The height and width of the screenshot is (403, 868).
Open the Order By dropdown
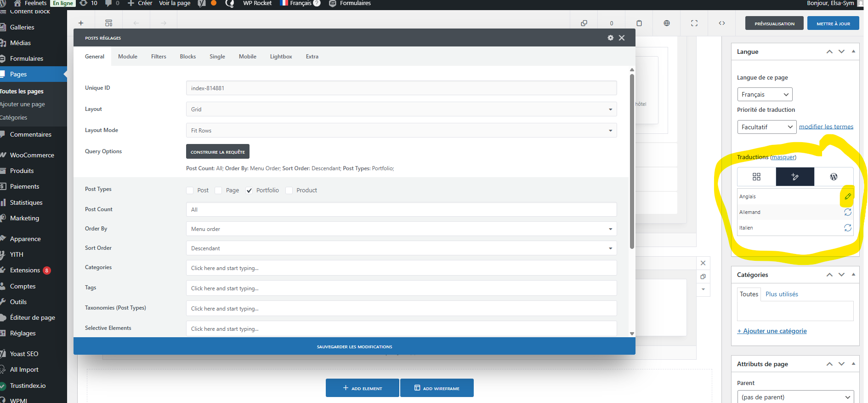tap(401, 229)
